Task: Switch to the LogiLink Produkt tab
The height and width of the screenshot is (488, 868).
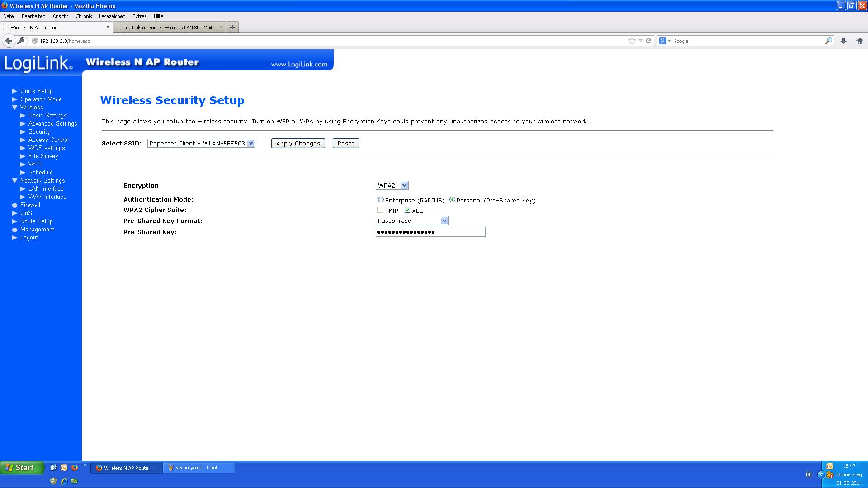Action: [x=169, y=28]
